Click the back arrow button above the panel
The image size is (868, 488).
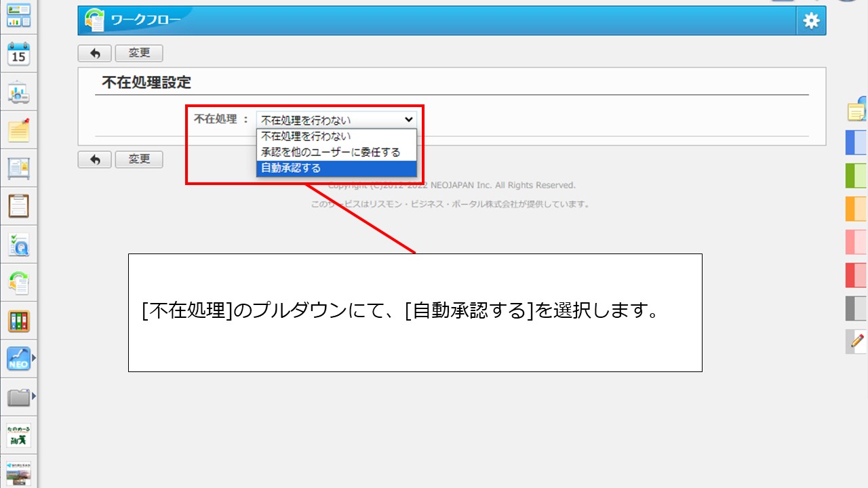[x=95, y=54]
